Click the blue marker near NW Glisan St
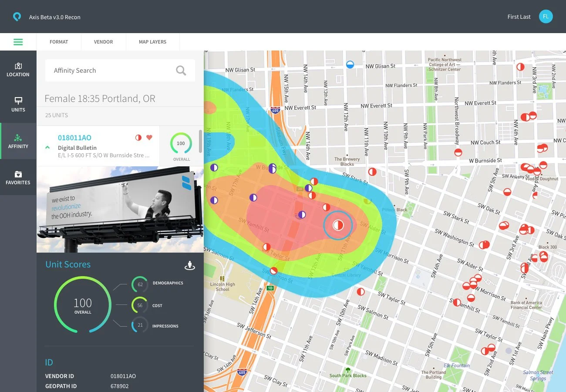 [350, 64]
